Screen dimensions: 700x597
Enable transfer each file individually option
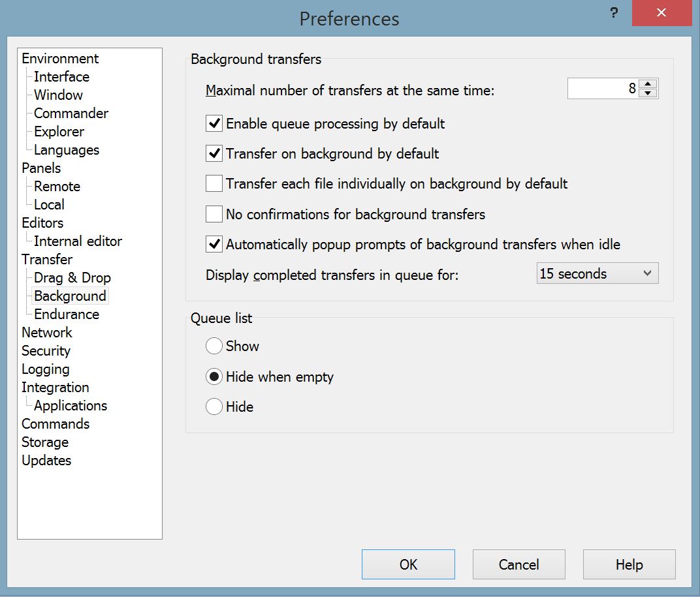[214, 184]
